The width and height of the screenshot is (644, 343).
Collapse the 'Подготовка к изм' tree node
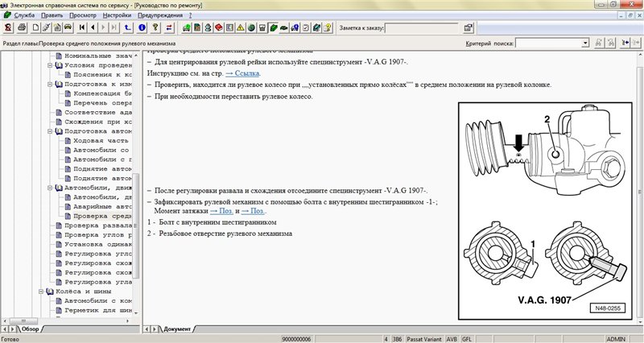coord(50,85)
